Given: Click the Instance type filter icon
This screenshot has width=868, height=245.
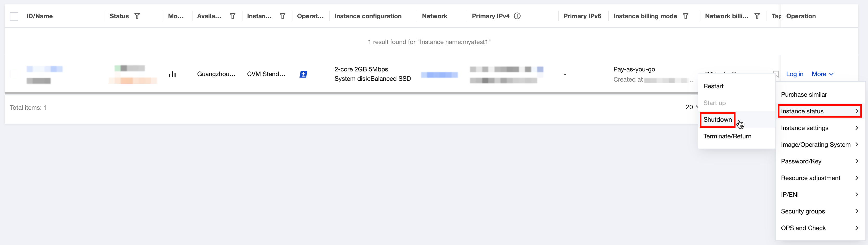Looking at the screenshot, I should (x=282, y=16).
